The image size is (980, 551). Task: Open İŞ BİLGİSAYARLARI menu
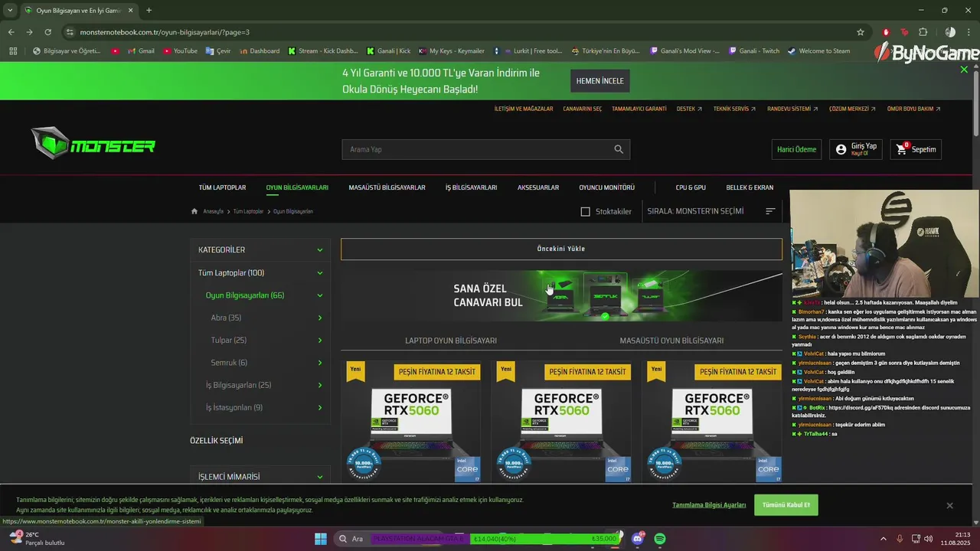point(472,187)
